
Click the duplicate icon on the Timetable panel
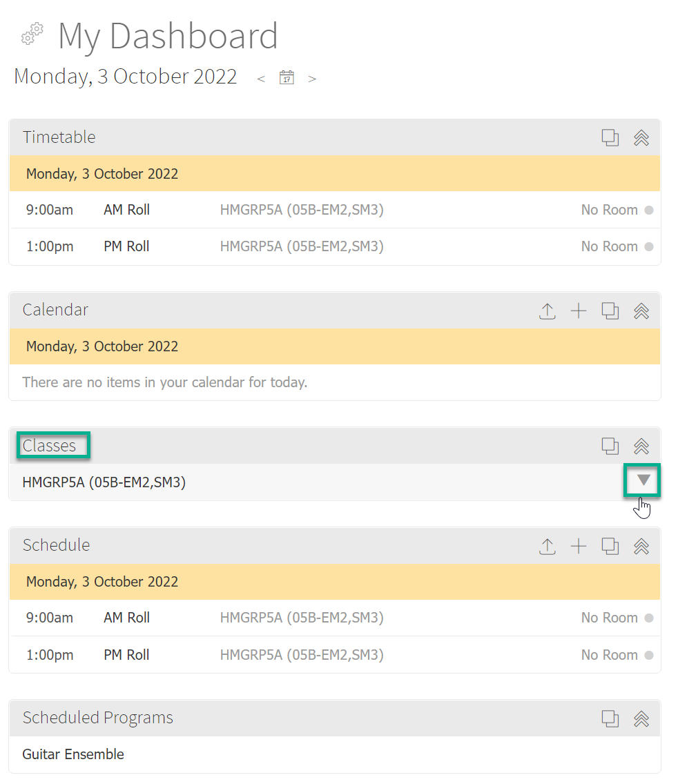610,137
